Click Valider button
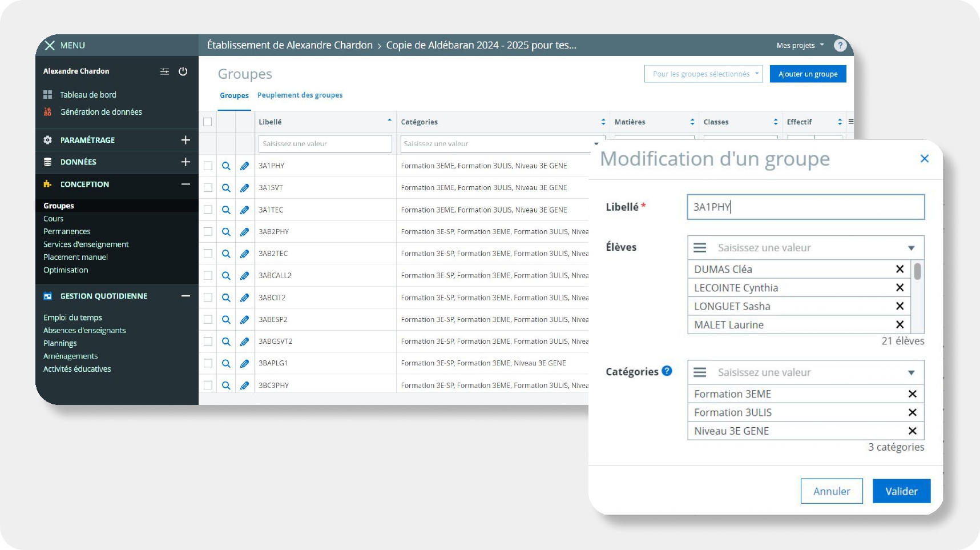The image size is (980, 550). point(901,491)
